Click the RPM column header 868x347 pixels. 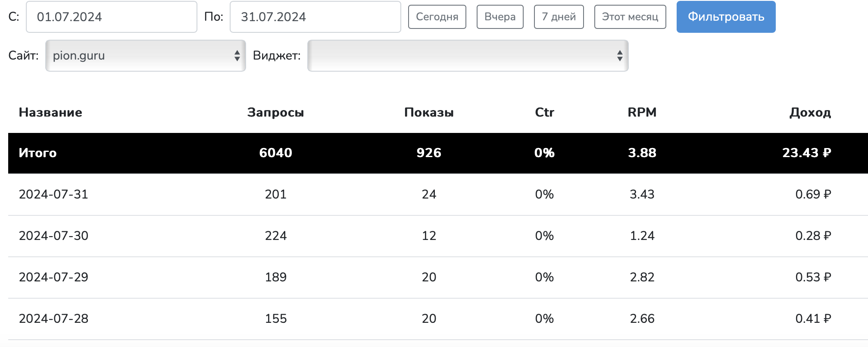click(x=642, y=112)
